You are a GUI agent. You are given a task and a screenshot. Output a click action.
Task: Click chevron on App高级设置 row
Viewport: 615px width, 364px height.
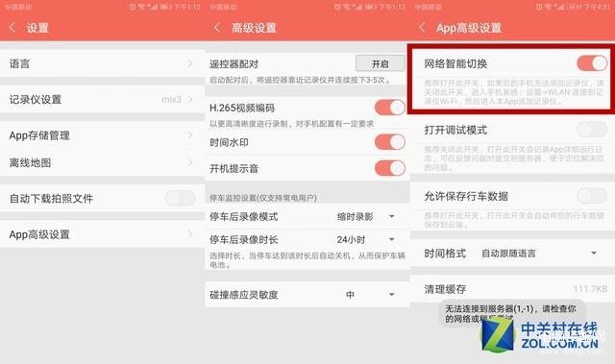pyautogui.click(x=190, y=234)
